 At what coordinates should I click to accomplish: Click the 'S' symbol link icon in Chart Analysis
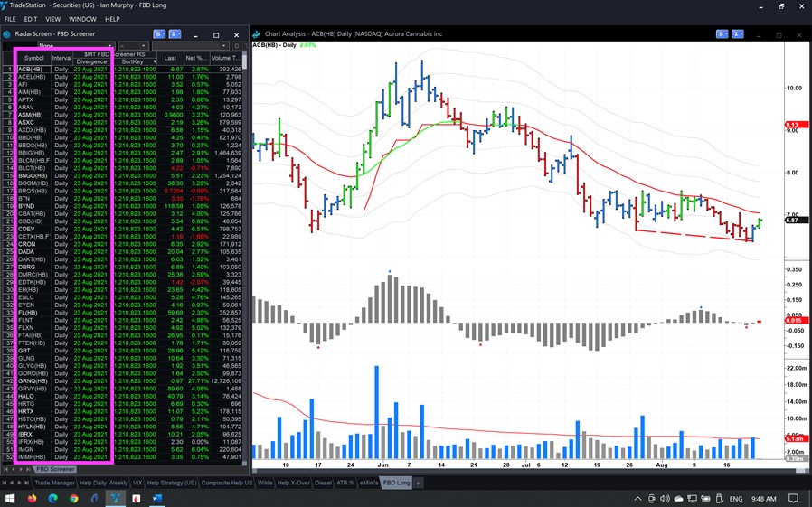coord(722,34)
